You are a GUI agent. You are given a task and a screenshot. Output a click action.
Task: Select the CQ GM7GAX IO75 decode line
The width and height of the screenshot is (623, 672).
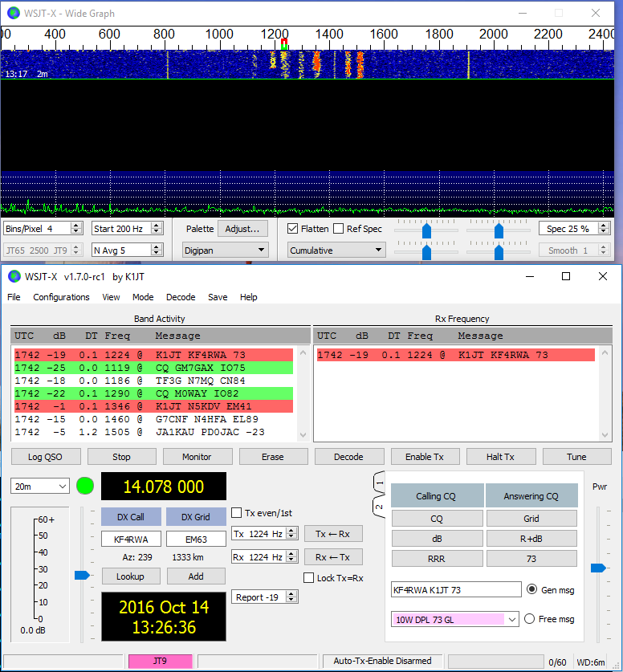(154, 368)
